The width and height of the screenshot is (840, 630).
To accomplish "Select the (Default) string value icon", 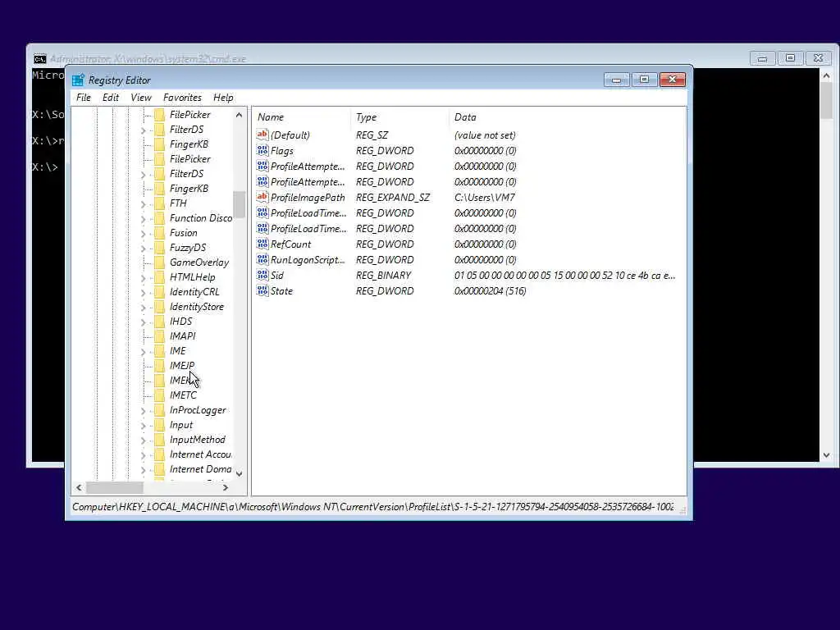I will pyautogui.click(x=262, y=135).
